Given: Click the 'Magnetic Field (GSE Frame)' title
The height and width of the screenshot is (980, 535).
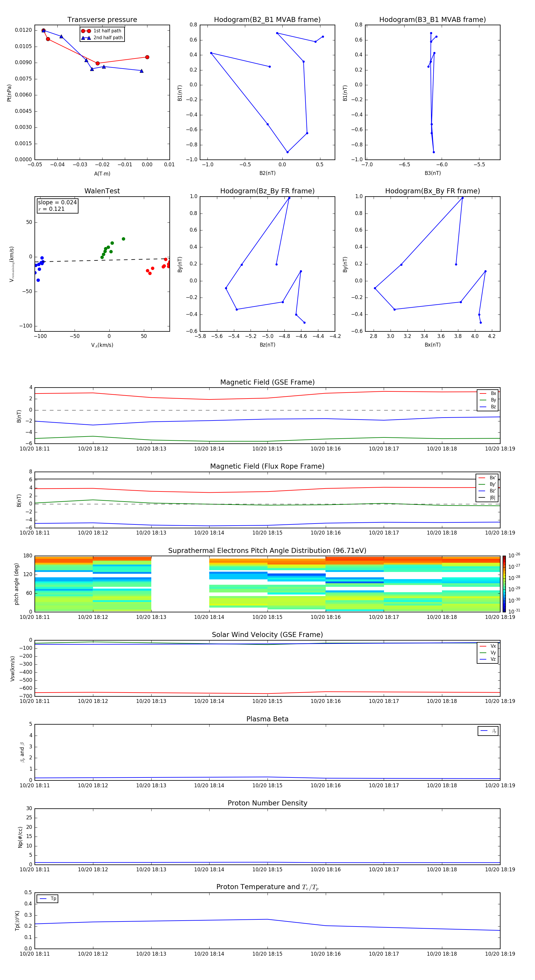Looking at the screenshot, I should click(267, 382).
